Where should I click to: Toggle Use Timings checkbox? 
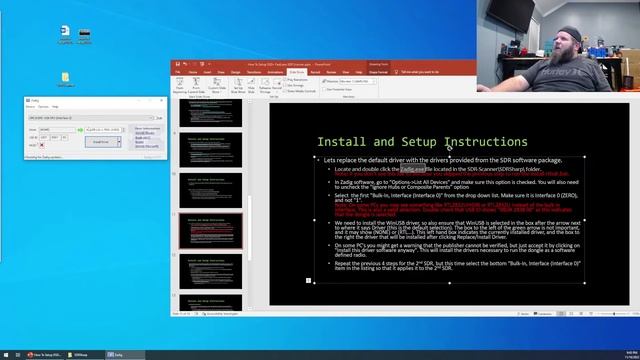[285, 85]
